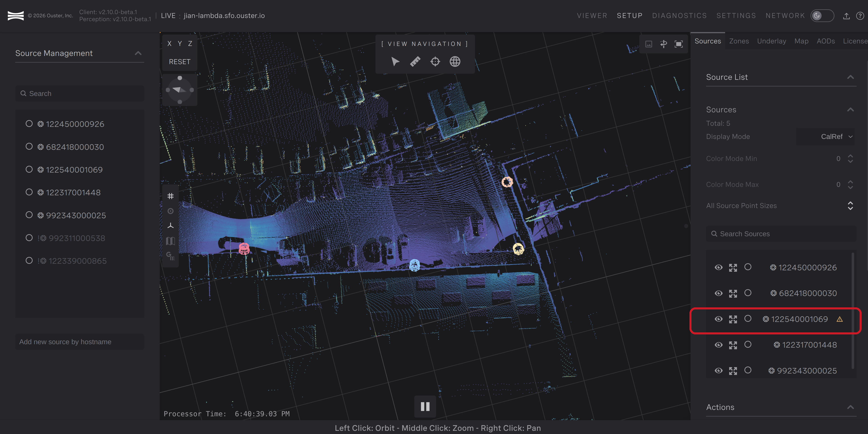Viewport: 868px width, 434px height.
Task: Switch to the Underlay tab
Action: (771, 41)
